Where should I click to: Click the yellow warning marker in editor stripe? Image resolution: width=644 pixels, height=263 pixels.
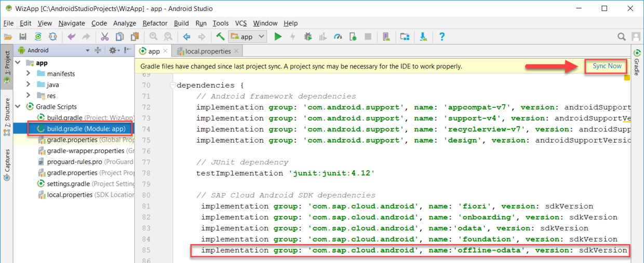click(627, 78)
